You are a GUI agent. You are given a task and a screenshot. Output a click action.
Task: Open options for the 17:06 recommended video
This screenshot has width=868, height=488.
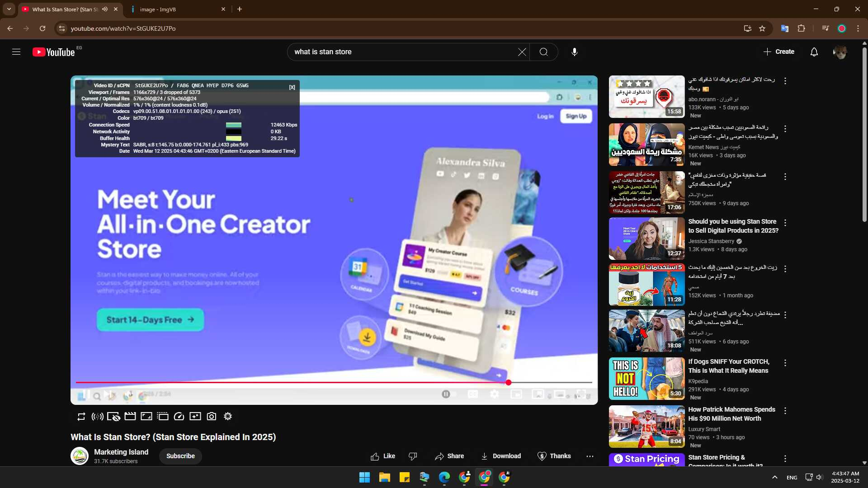pyautogui.click(x=785, y=177)
